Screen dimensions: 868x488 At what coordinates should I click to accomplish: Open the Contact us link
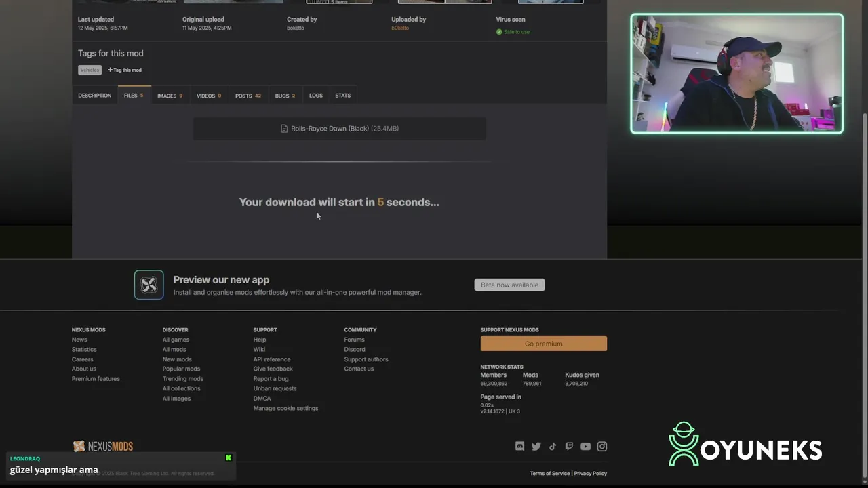359,369
